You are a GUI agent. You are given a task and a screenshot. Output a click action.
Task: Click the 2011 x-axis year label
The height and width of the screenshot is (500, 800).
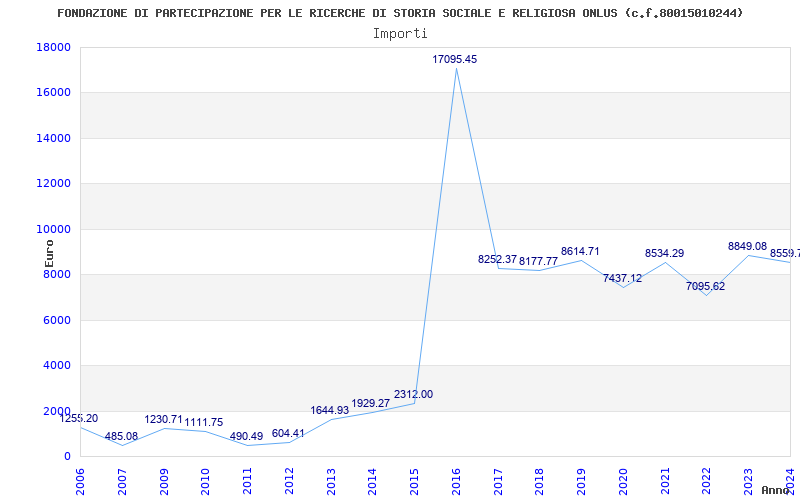pyautogui.click(x=247, y=481)
